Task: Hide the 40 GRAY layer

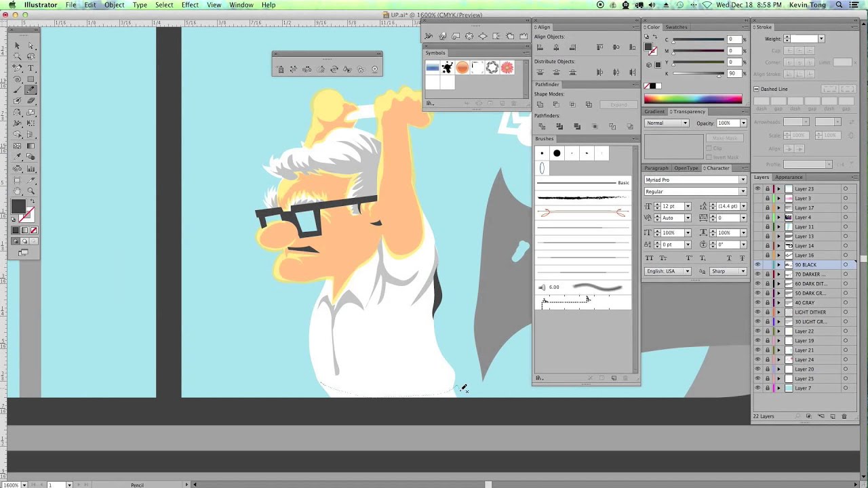Action: point(757,303)
